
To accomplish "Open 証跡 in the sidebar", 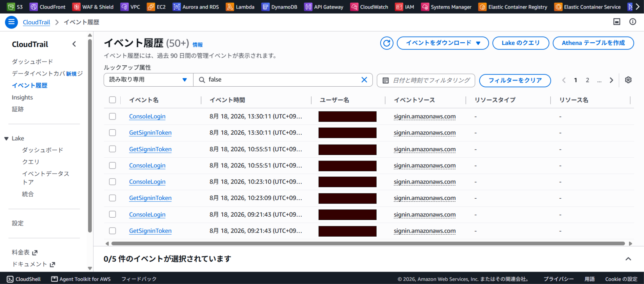I will tap(18, 109).
